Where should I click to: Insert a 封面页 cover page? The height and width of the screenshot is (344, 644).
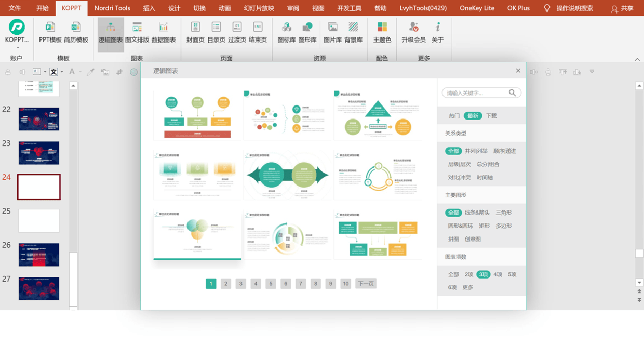(x=195, y=32)
